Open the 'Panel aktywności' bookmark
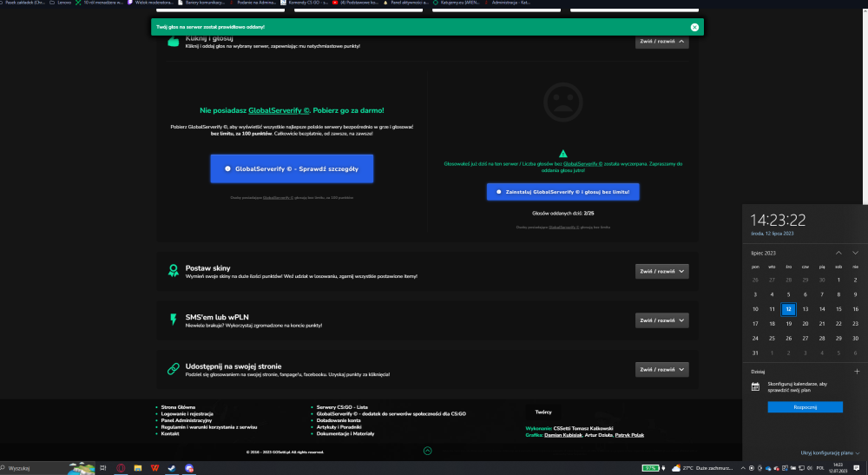Screen dimensions: 868x475 point(405,3)
